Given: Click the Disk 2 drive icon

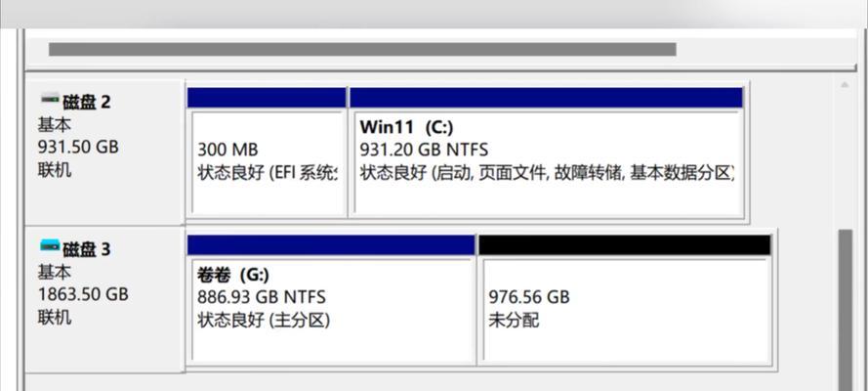Looking at the screenshot, I should point(50,101).
